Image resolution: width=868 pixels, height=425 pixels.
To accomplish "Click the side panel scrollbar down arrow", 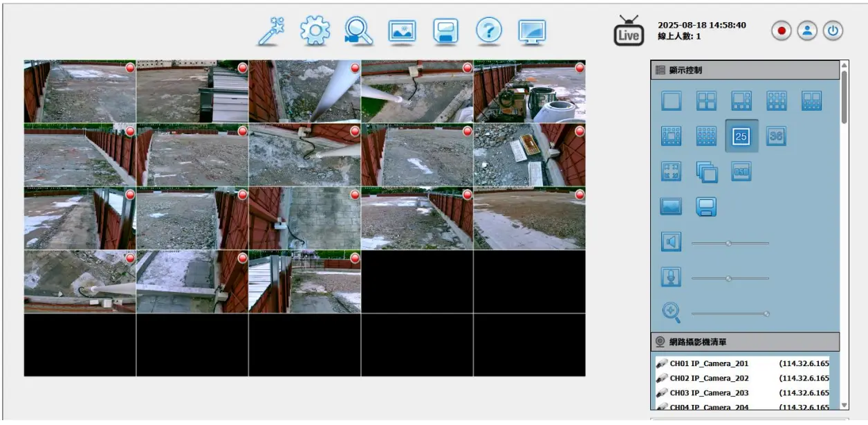I will pyautogui.click(x=844, y=406).
